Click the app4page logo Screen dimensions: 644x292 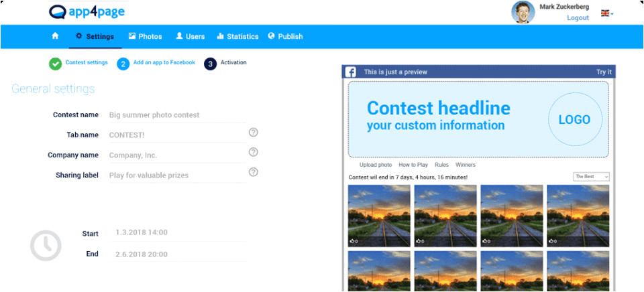[87, 12]
